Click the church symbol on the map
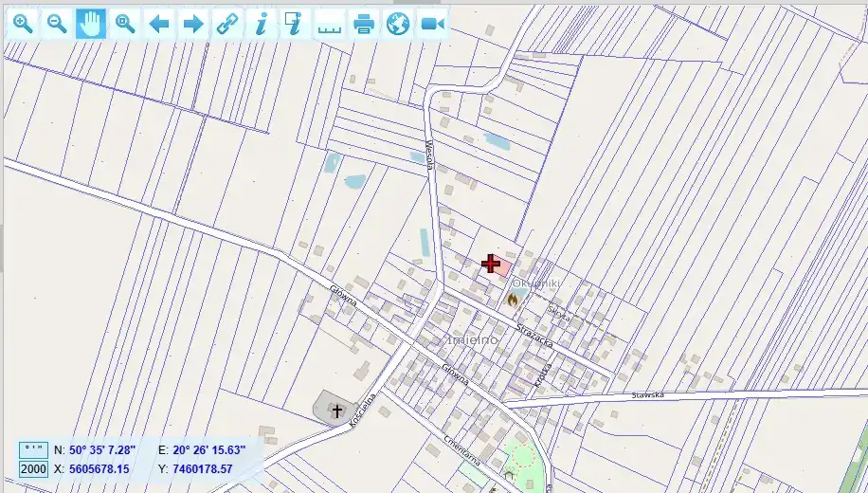 [x=336, y=411]
